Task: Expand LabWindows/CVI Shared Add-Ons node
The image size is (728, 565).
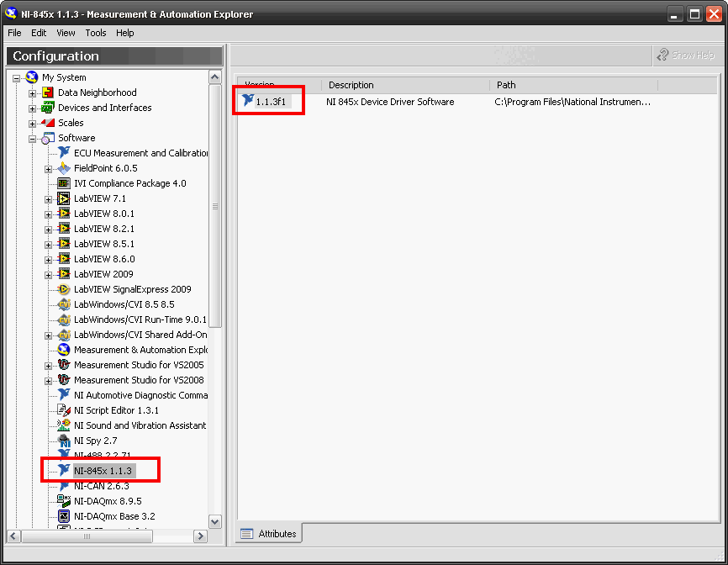Action: [48, 335]
